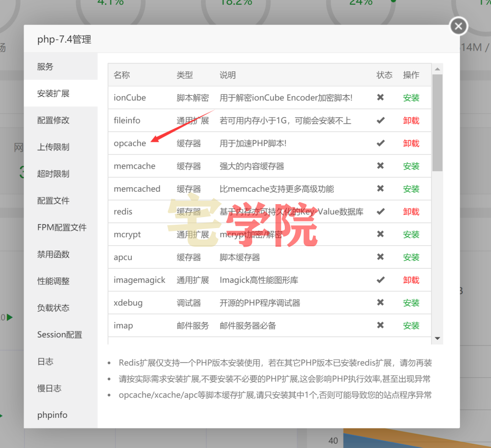Click the X status icon for memcached
This screenshot has width=491, height=448.
tap(380, 188)
